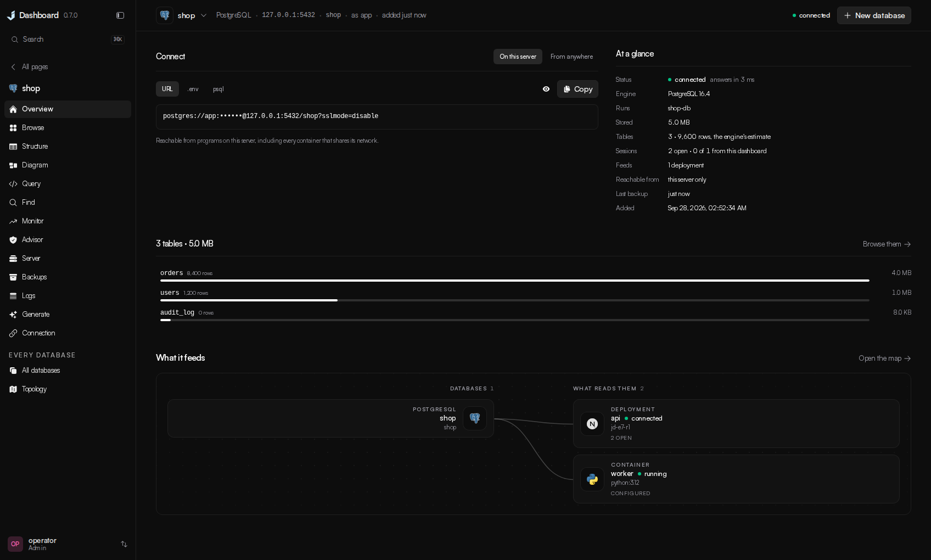Open Find magnifier icon
Image resolution: width=931 pixels, height=560 pixels.
click(x=13, y=203)
